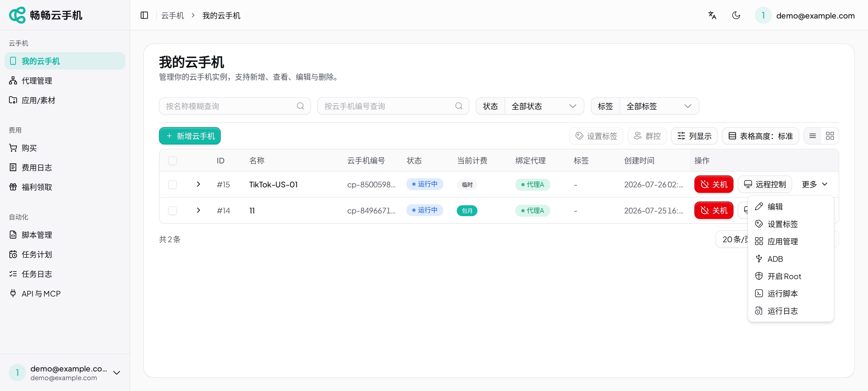868x391 pixels.
Task: Click the 包月 billing badge
Action: click(x=467, y=210)
